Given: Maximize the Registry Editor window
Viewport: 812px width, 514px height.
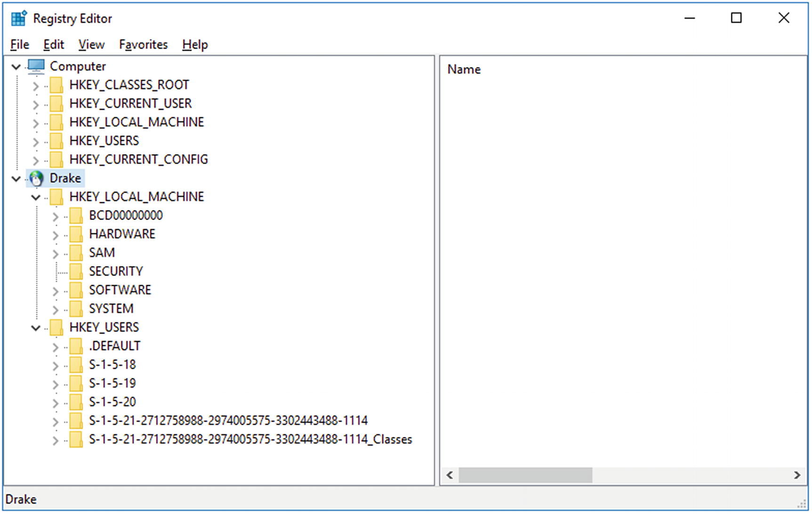Looking at the screenshot, I should [736, 18].
